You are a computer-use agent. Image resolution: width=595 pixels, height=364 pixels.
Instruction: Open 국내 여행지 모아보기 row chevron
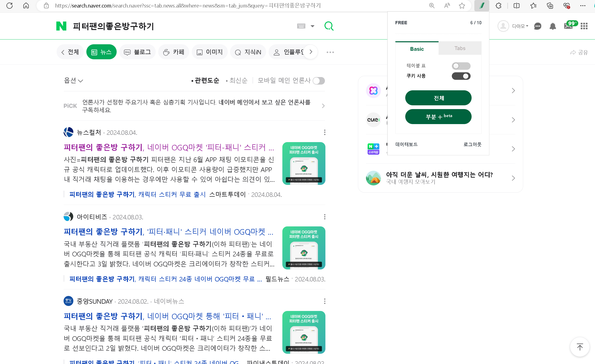click(513, 178)
